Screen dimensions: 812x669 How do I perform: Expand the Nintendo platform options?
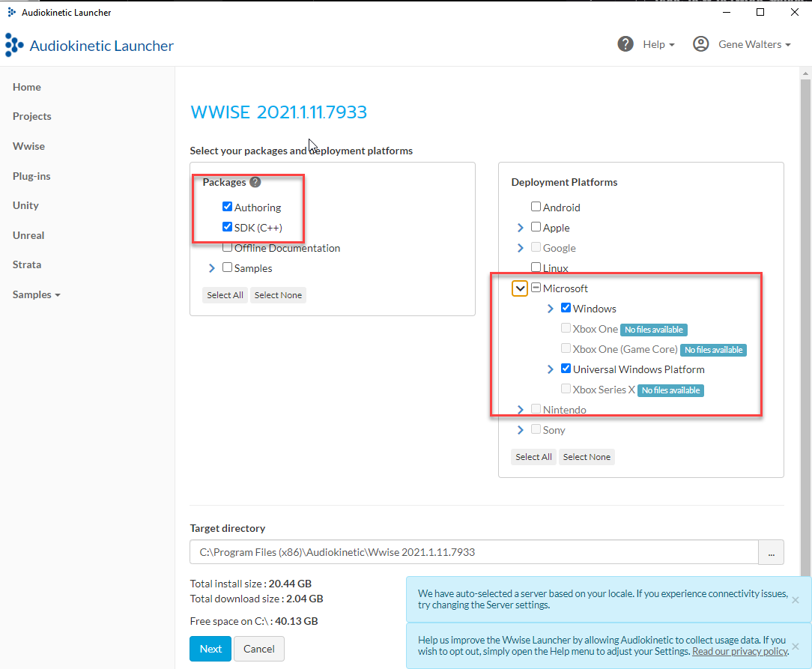tap(521, 410)
